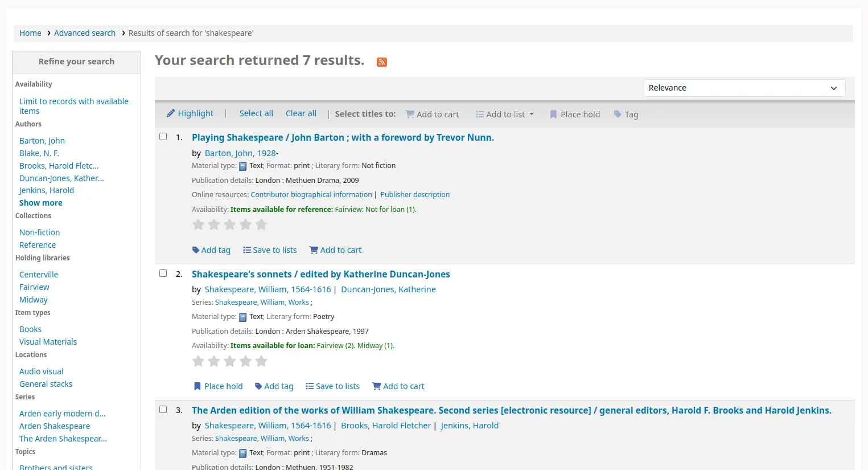Click the toolbar Tag button

click(x=626, y=114)
